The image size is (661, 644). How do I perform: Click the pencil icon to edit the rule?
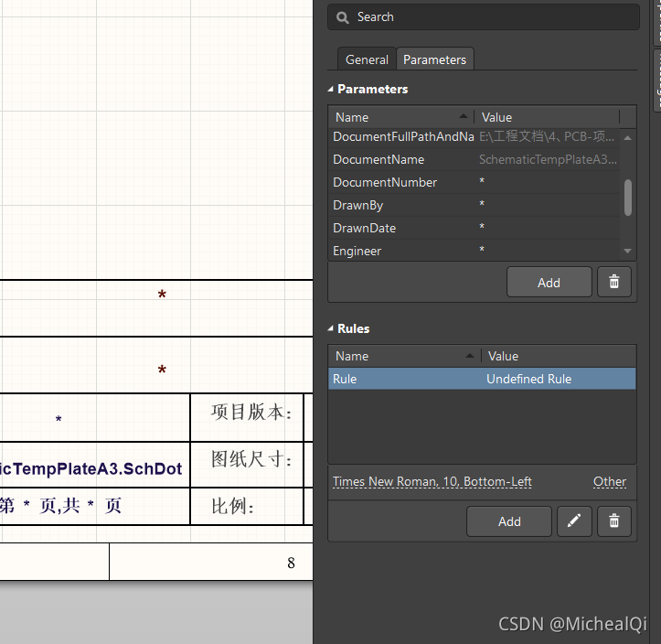574,521
